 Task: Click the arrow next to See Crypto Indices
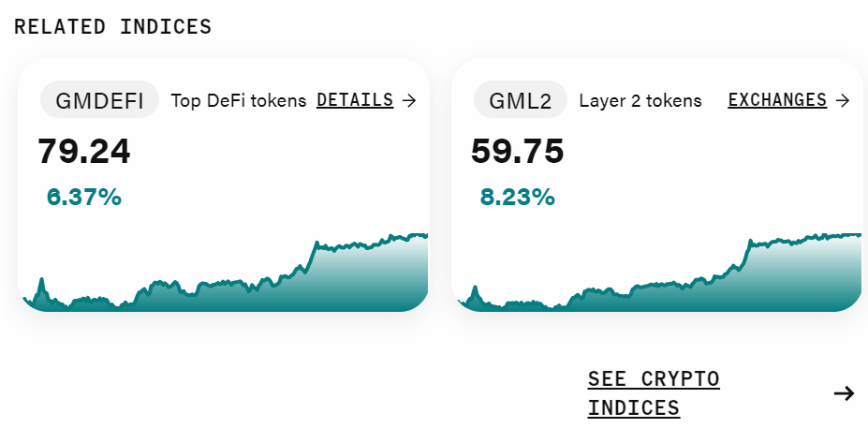(x=845, y=393)
